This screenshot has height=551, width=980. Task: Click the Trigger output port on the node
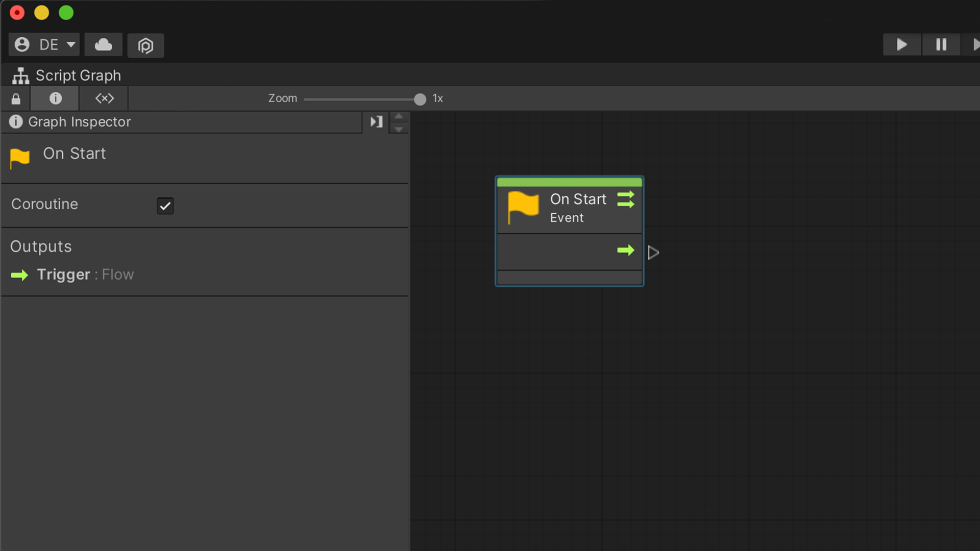[x=626, y=251]
